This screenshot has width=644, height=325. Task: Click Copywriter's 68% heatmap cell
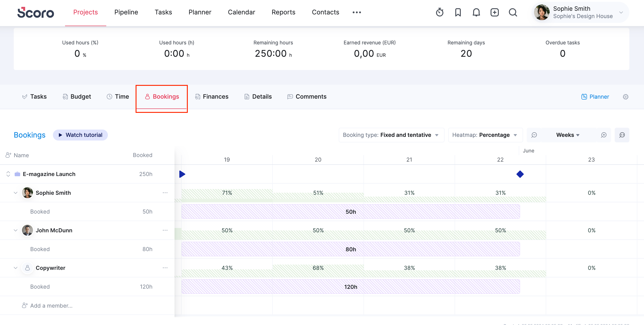pos(318,268)
